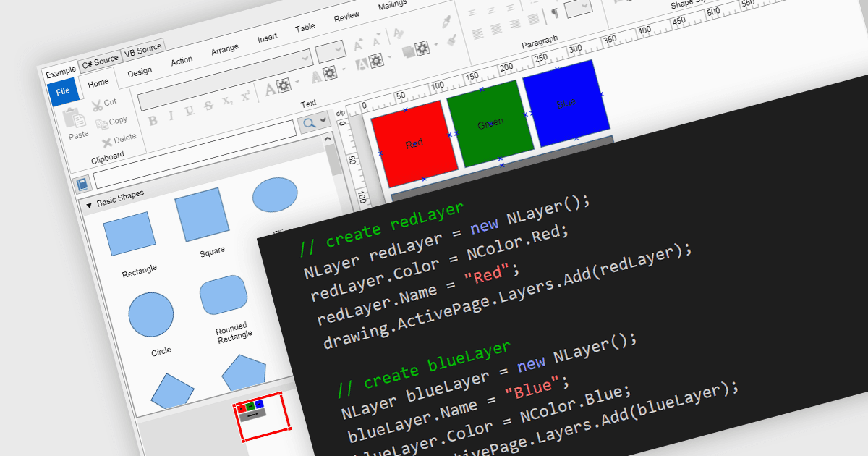The image size is (868, 456).
Task: Open the font size combo box
Action: point(331,51)
